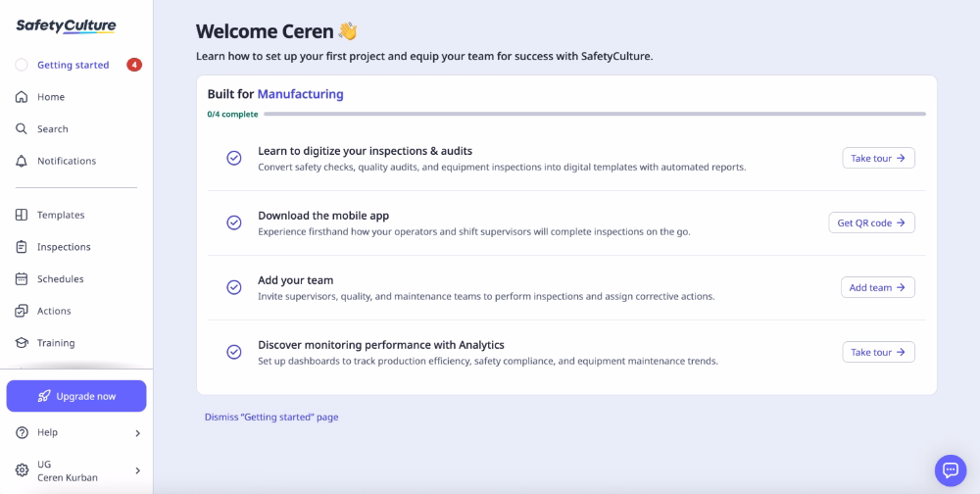Toggle the checkmark for Download the mobile app
The height and width of the screenshot is (494, 980).
tap(234, 222)
